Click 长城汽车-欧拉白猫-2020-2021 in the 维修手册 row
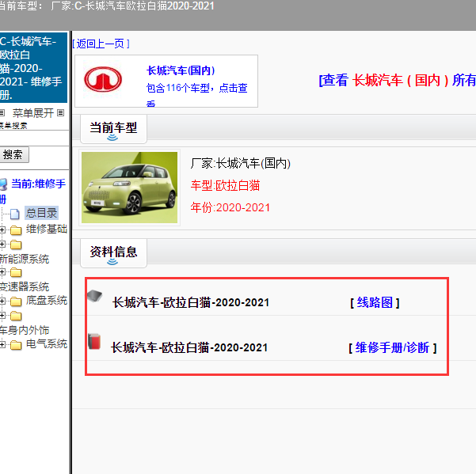This screenshot has height=474, width=476. (189, 347)
